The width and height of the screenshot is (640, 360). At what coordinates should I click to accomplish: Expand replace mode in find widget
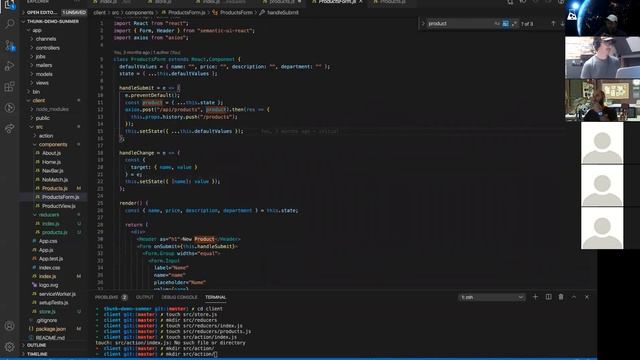423,24
